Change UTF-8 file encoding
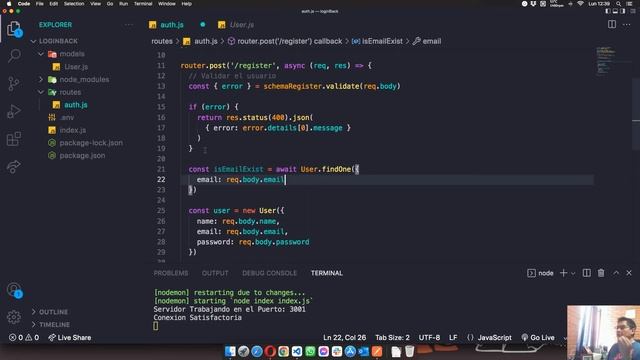The image size is (640, 360). pos(429,338)
